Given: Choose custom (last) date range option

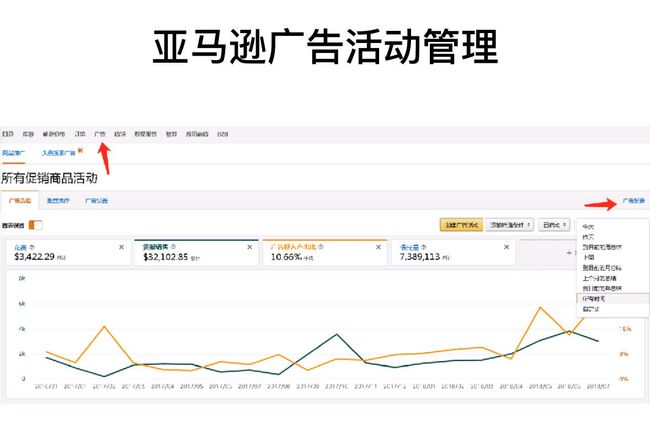Looking at the screenshot, I should (613, 309).
